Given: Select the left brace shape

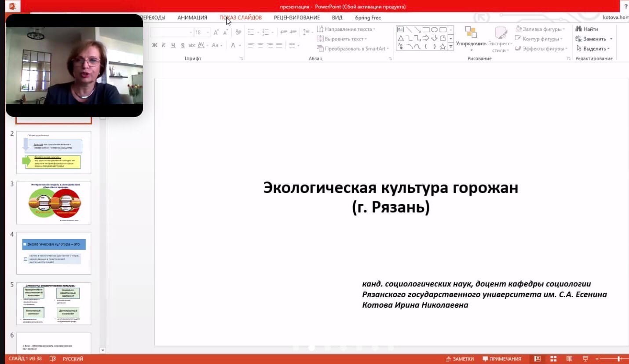Looking at the screenshot, I should point(426,46).
